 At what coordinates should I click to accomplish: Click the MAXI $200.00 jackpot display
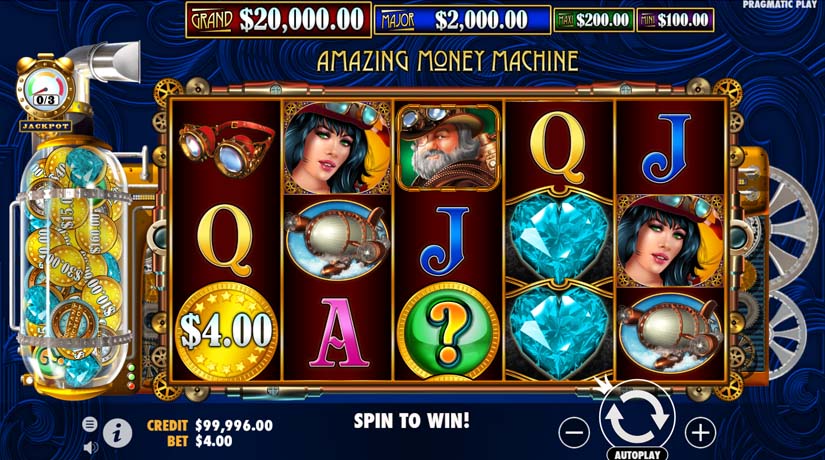[x=593, y=20]
